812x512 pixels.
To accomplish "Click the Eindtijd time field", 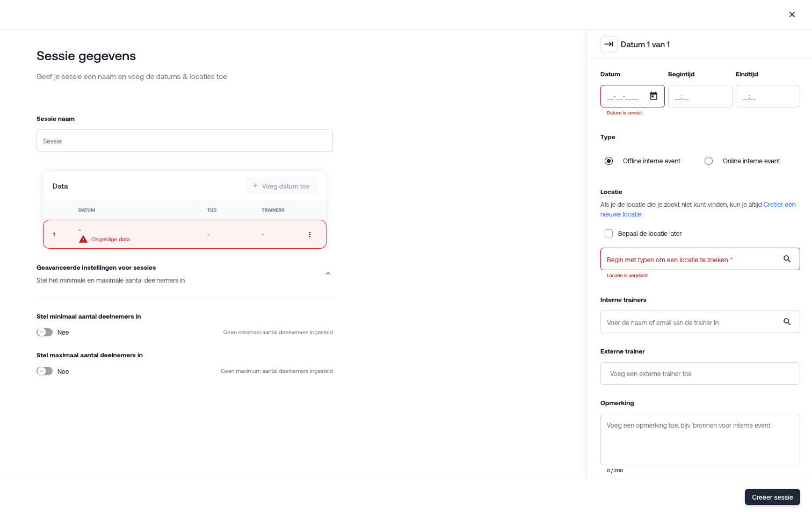I will [x=767, y=97].
